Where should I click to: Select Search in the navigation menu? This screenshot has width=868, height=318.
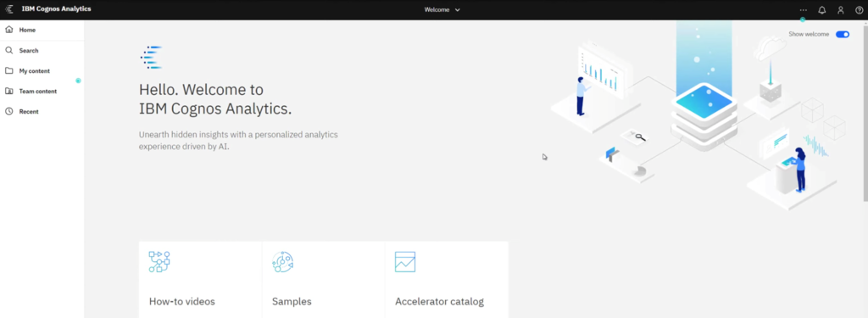(x=42, y=50)
